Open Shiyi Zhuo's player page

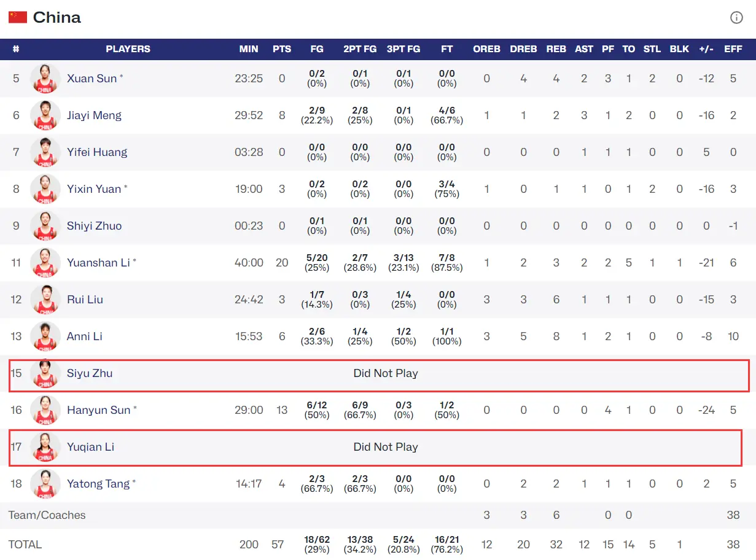(x=94, y=226)
